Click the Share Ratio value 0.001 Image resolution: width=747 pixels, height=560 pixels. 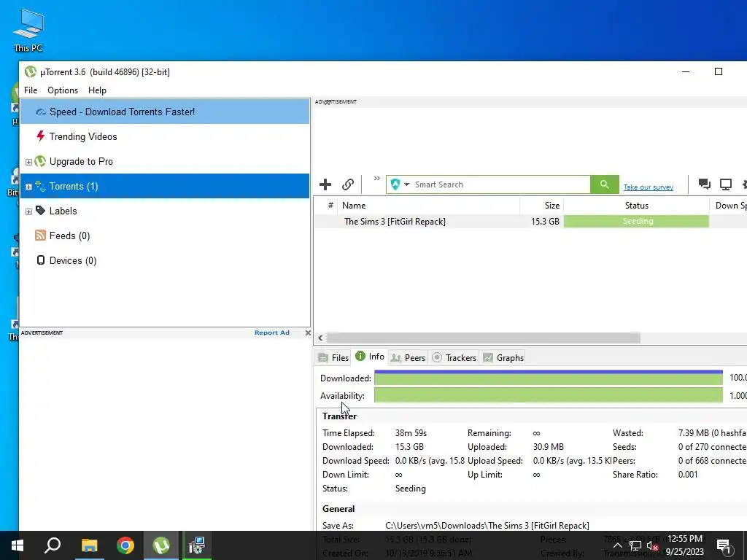point(688,474)
